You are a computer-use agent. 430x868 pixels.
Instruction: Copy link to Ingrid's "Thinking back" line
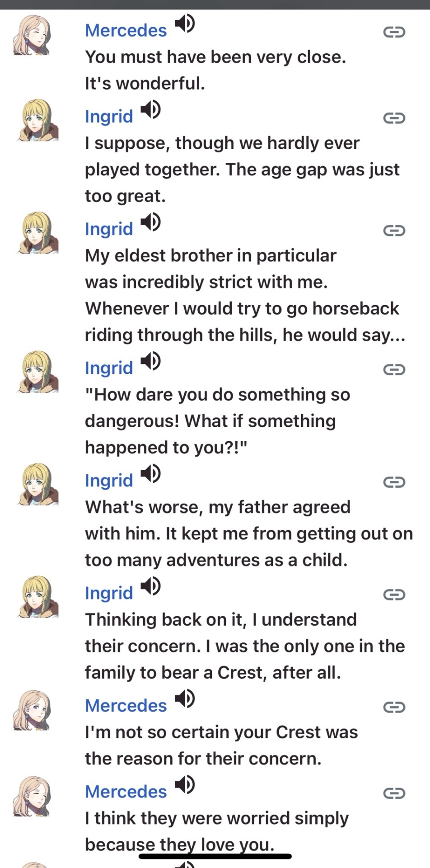[394, 594]
